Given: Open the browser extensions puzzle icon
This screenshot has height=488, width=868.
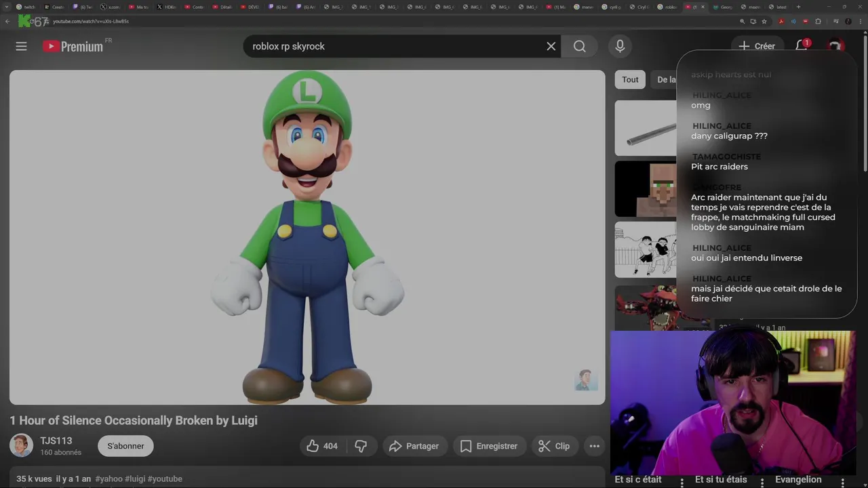Looking at the screenshot, I should [x=818, y=21].
